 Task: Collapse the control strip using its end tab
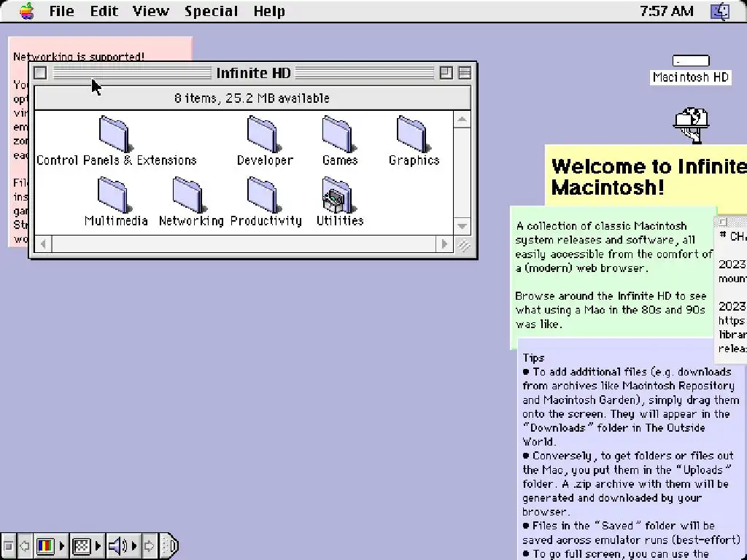[x=169, y=545]
